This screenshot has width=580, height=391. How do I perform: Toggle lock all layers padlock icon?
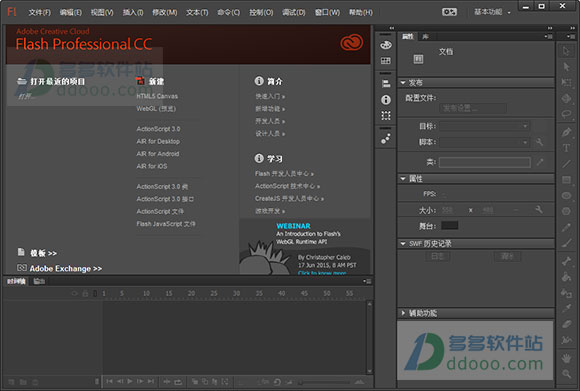[x=85, y=293]
